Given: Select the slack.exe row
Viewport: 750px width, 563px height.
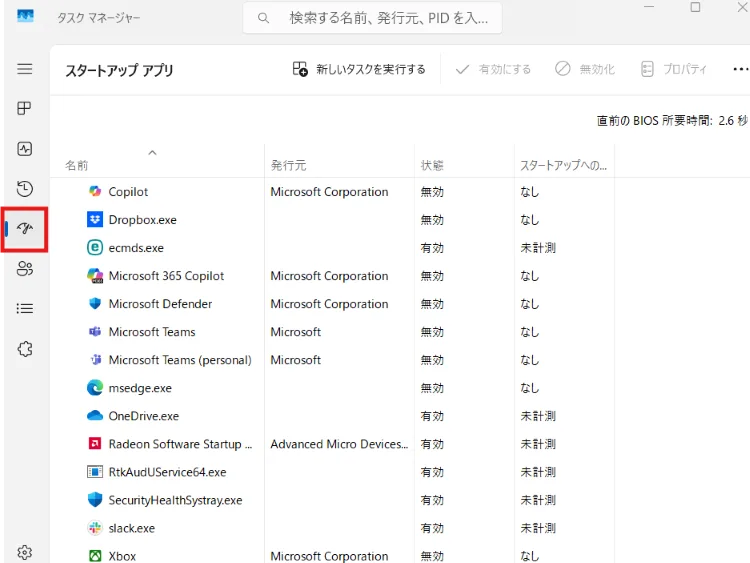Looking at the screenshot, I should (x=132, y=528).
